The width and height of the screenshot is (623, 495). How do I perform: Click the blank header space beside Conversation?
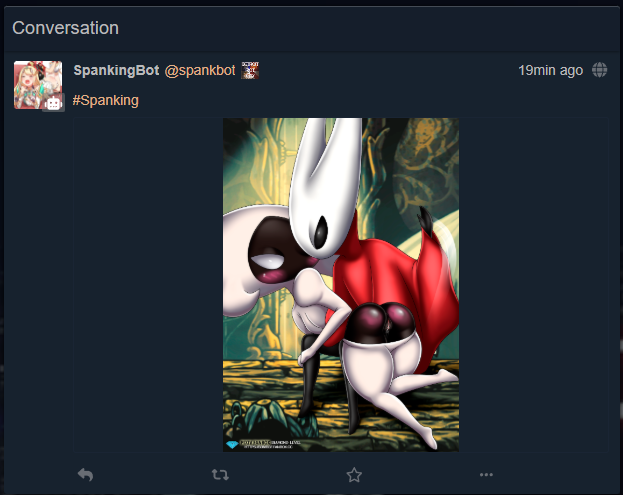(x=366, y=28)
